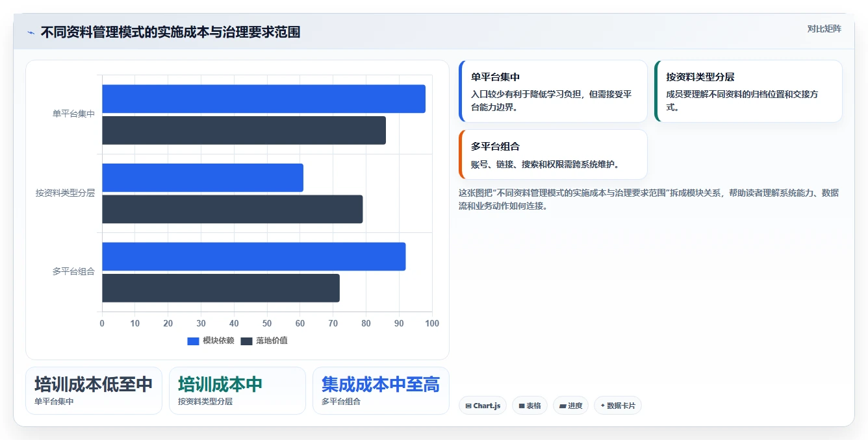
Task: Open the blue 集成成本中至高 stat card
Action: pyautogui.click(x=381, y=391)
